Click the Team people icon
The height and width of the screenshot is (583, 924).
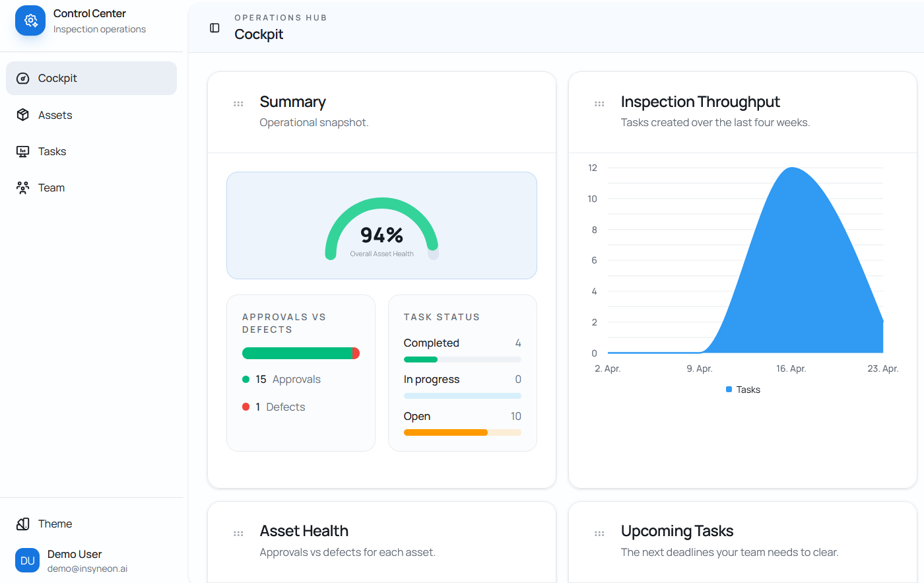tap(22, 188)
